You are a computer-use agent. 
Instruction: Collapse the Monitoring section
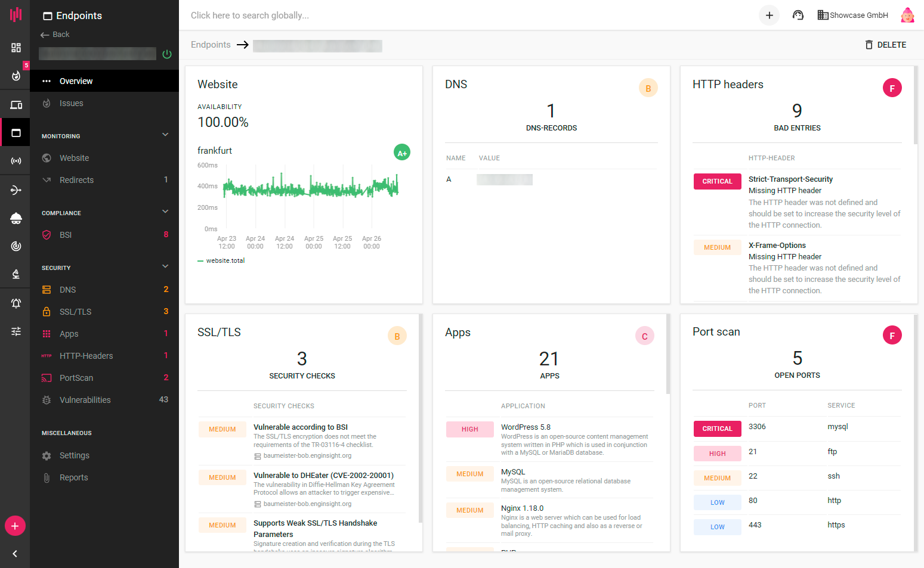(165, 135)
